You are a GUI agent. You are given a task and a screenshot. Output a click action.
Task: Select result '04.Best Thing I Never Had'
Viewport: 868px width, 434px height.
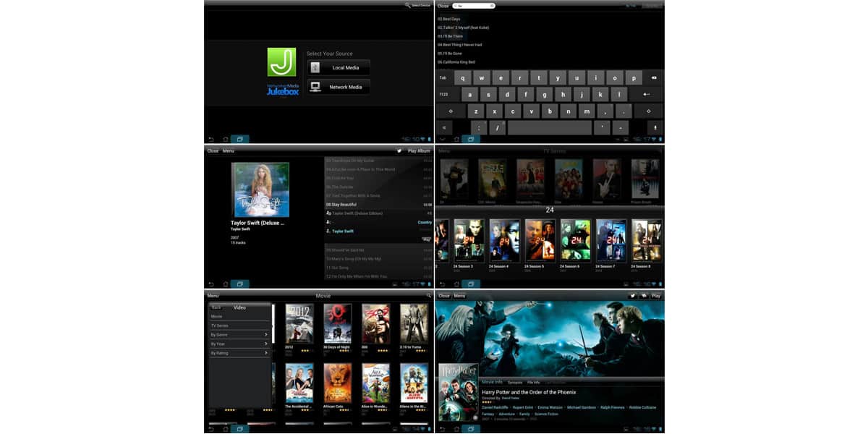pyautogui.click(x=459, y=45)
